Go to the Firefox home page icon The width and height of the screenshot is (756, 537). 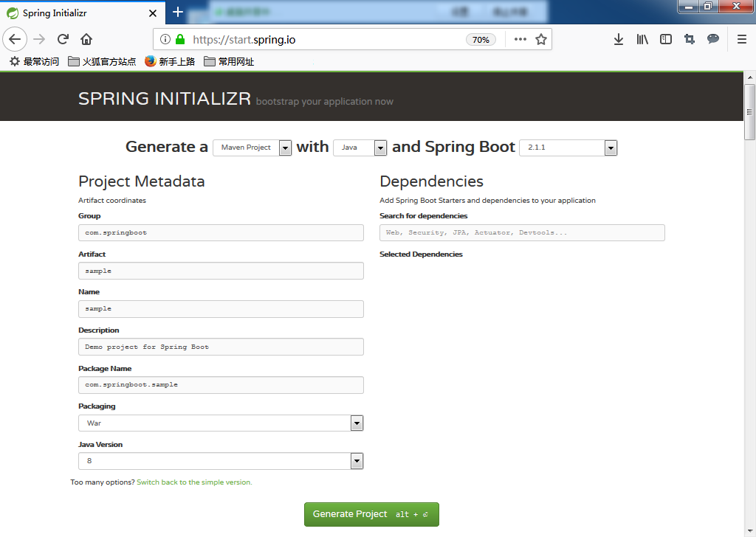click(86, 39)
